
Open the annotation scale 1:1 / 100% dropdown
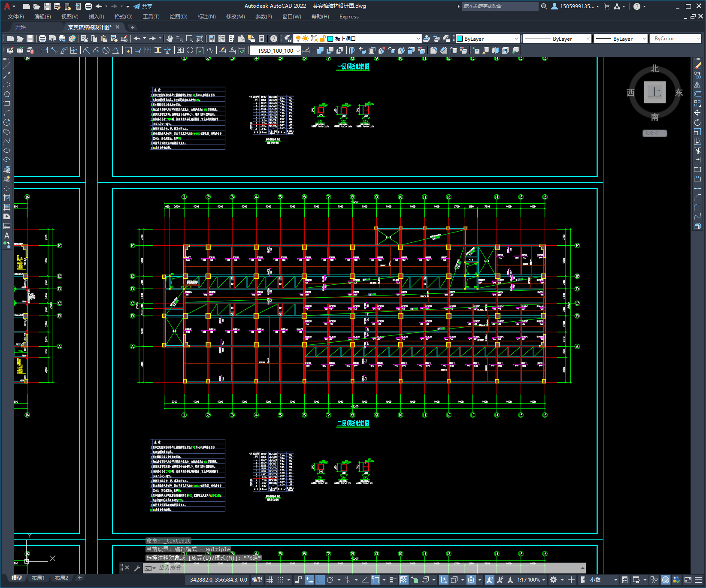[x=531, y=580]
